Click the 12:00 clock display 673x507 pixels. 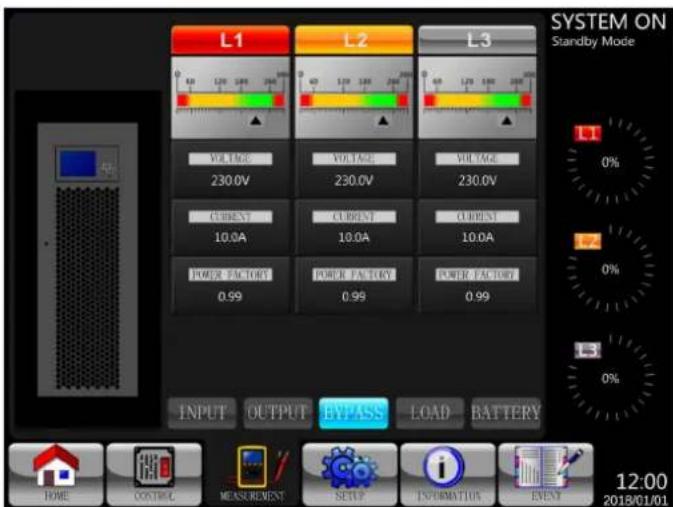[642, 482]
